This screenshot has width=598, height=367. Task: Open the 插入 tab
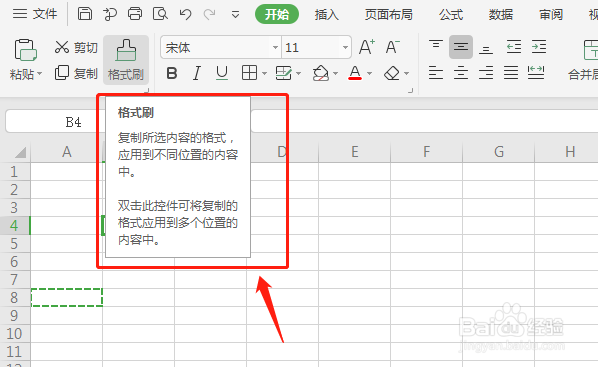coord(326,14)
